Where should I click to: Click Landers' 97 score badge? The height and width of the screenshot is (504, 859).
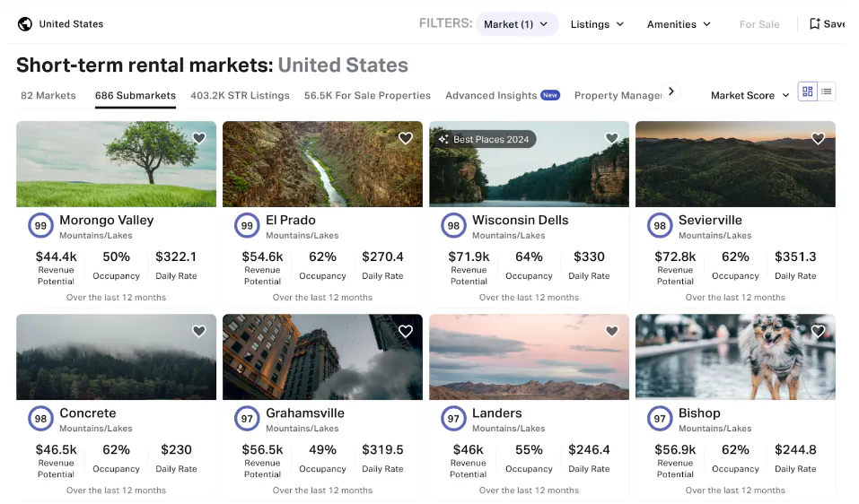point(453,419)
